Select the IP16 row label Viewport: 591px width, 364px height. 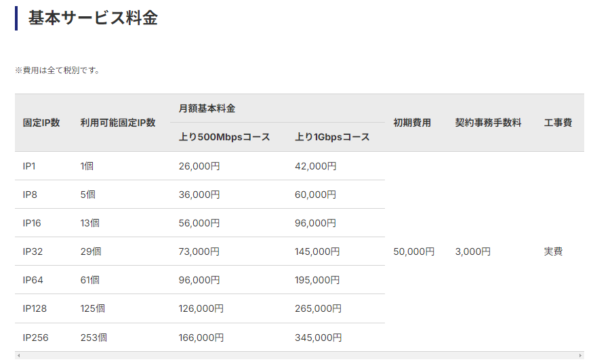pos(32,223)
